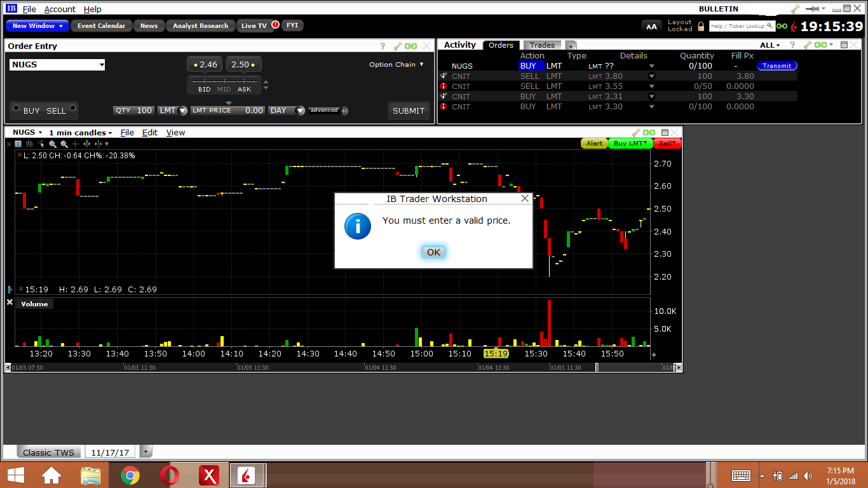Open the chart bar-type icon in chart toolbar
Viewport: 868px width, 488px height.
pos(29,144)
